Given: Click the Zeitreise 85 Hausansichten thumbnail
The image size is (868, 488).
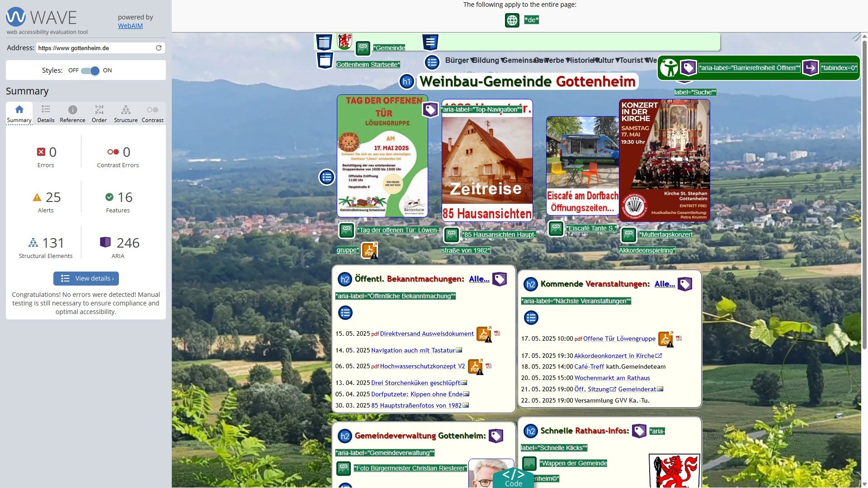Looking at the screenshot, I should point(487,160).
